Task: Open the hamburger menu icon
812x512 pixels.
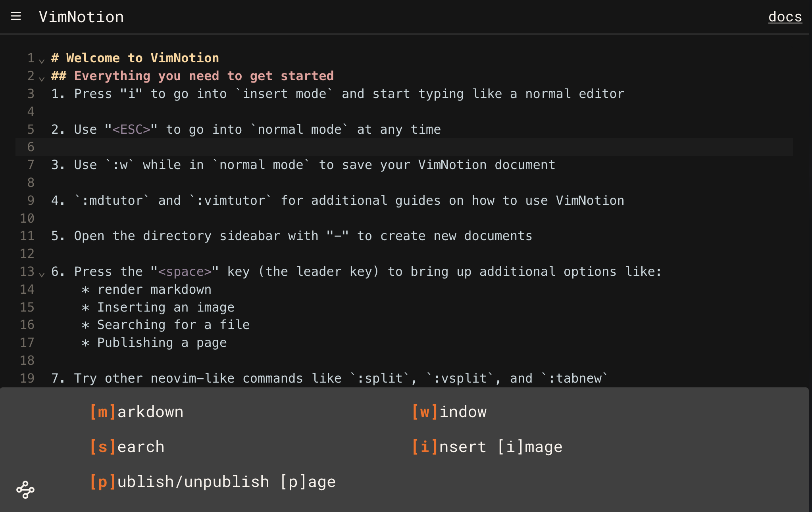Action: [x=16, y=16]
